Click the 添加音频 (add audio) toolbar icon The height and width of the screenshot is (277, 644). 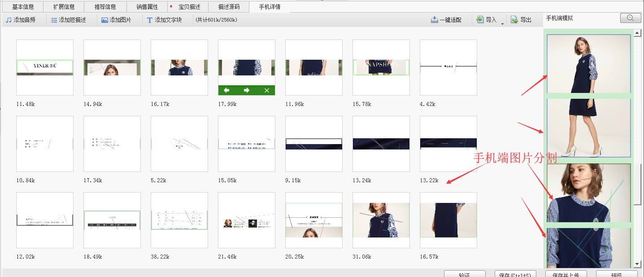click(9, 20)
